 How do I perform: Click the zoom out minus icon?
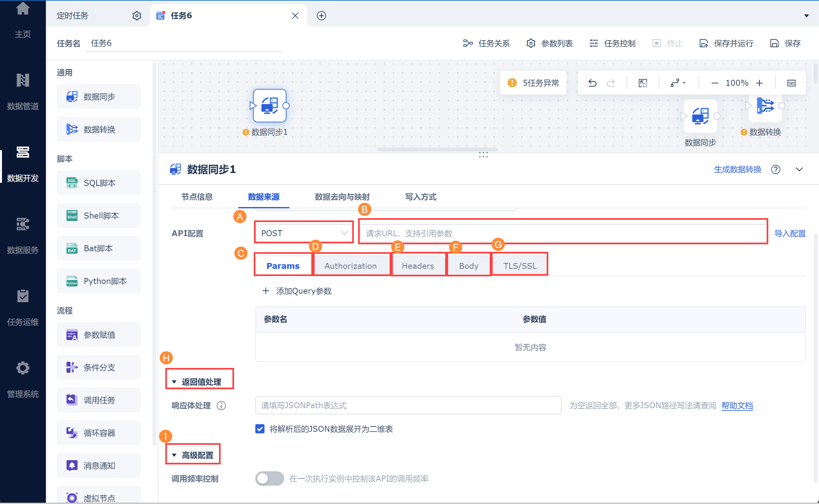[x=715, y=83]
